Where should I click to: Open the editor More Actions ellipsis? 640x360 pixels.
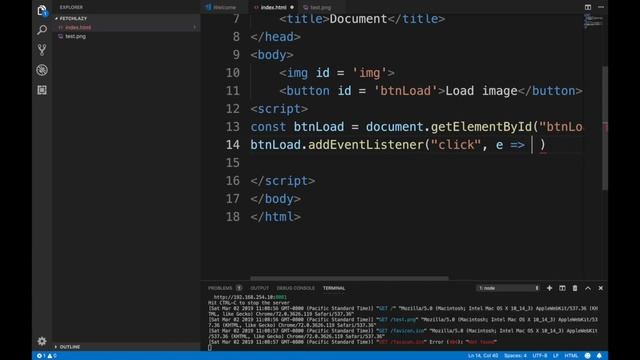[601, 7]
